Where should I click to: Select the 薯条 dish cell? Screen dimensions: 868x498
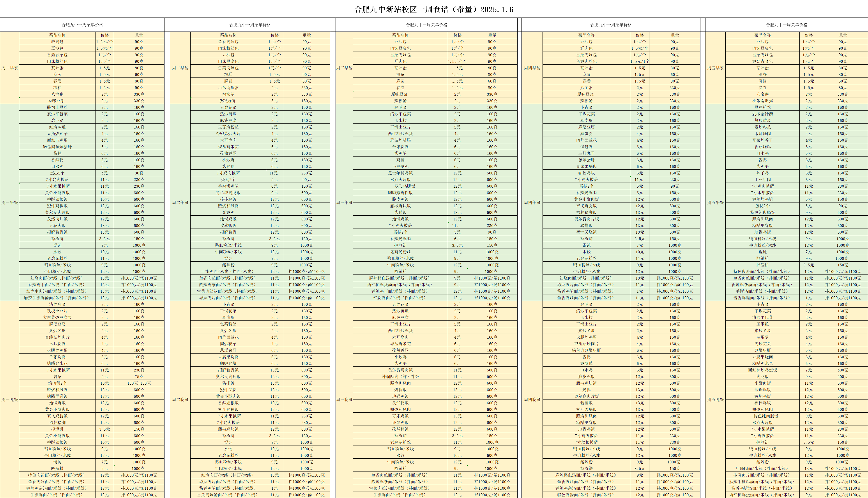(x=57, y=377)
